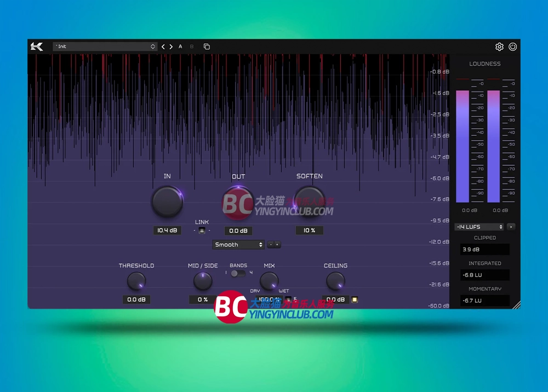Image resolution: width=548 pixels, height=392 pixels.
Task: Click the copy A/B state icon
Action: click(207, 47)
